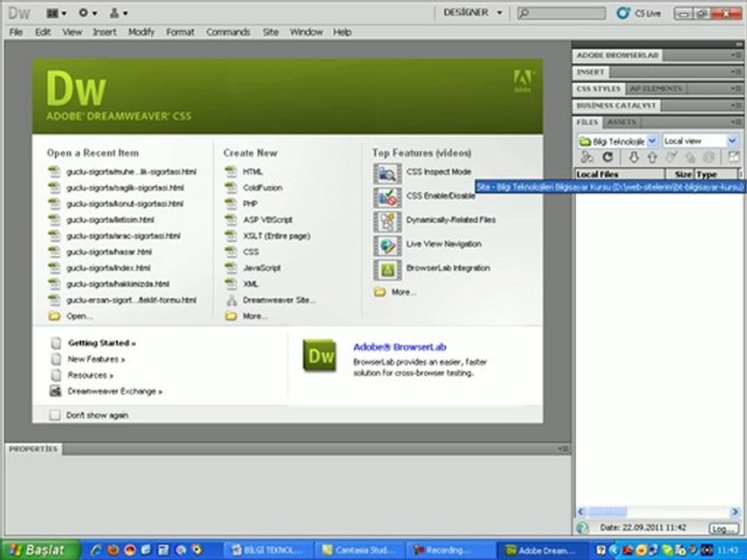Image resolution: width=747 pixels, height=560 pixels.
Task: Open the Modify menu
Action: [142, 32]
